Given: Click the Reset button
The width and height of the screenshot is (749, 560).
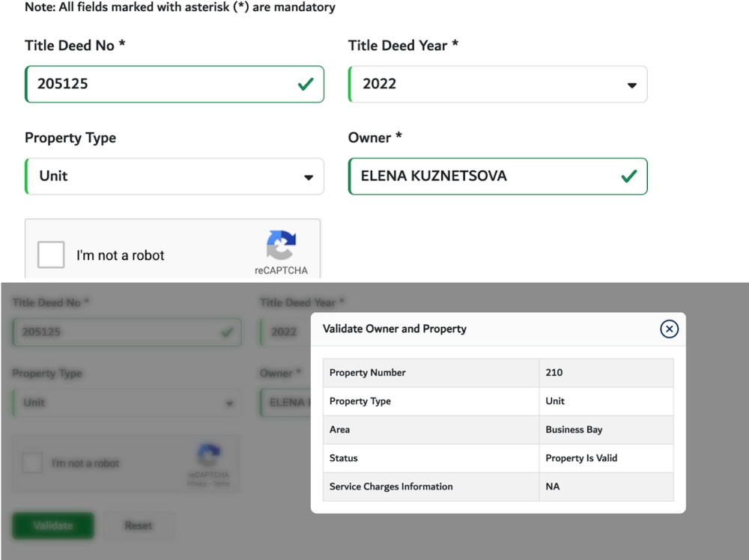Looking at the screenshot, I should 139,526.
